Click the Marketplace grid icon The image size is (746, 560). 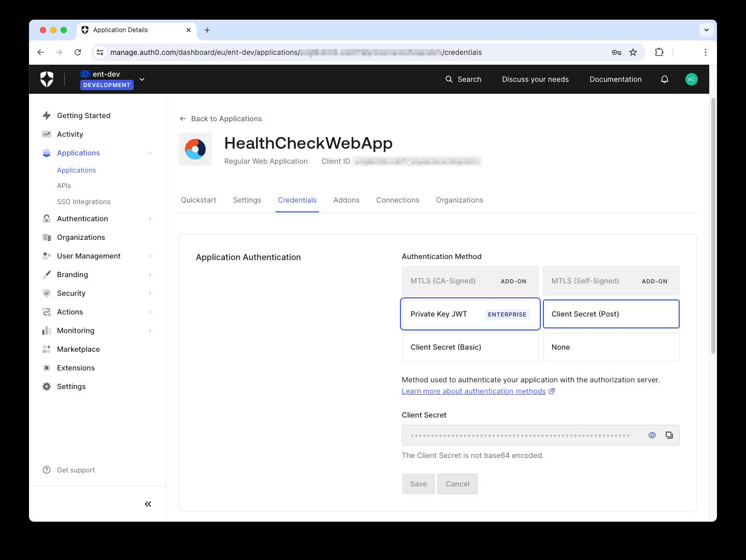47,349
